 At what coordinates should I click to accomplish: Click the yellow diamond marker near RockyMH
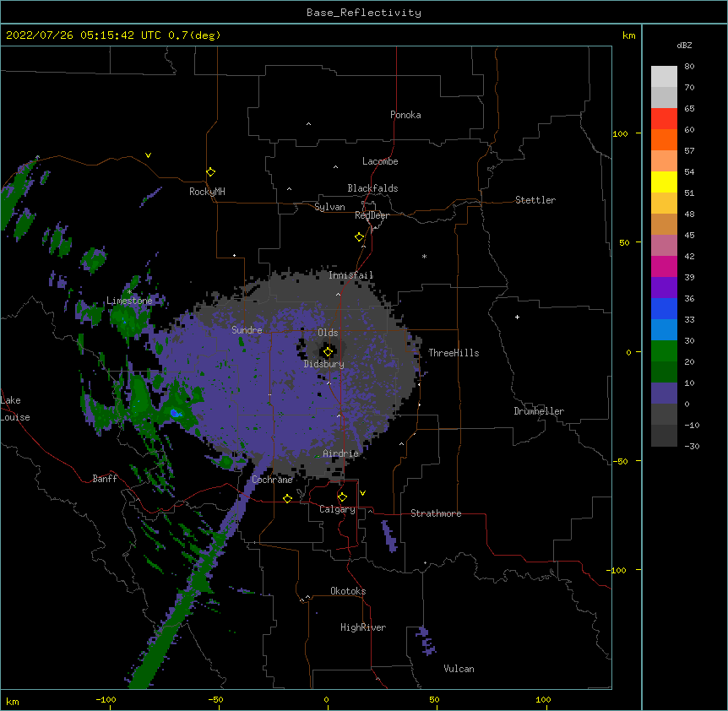[x=210, y=172]
